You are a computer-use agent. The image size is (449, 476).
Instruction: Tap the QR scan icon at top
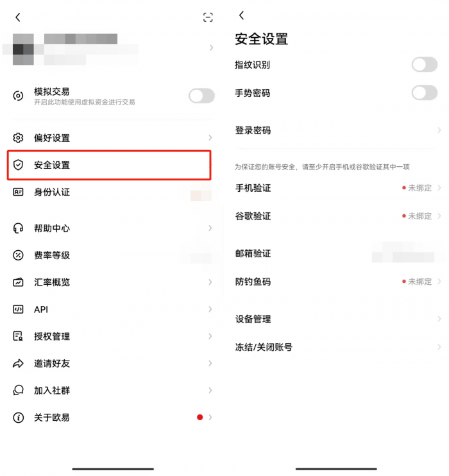[x=208, y=17]
